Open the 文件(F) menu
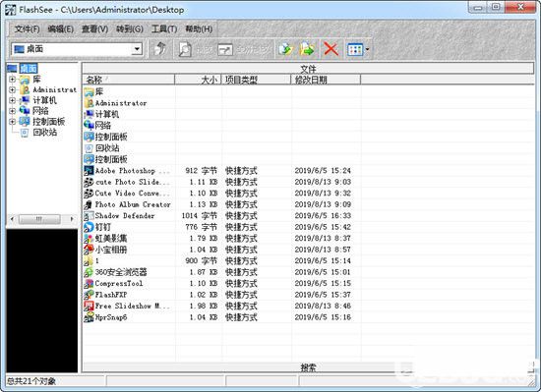The image size is (541, 392). point(27,28)
